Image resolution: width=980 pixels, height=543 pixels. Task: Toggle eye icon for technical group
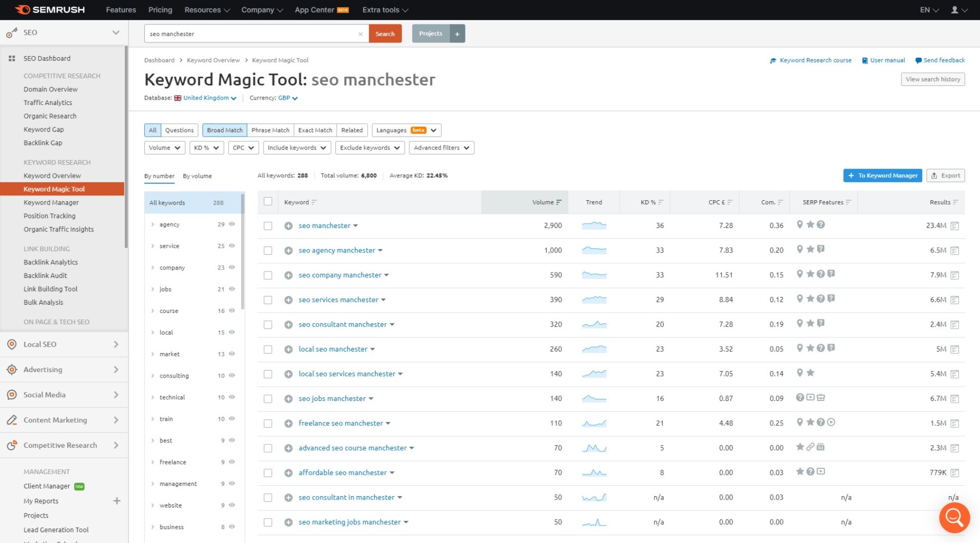pos(232,397)
